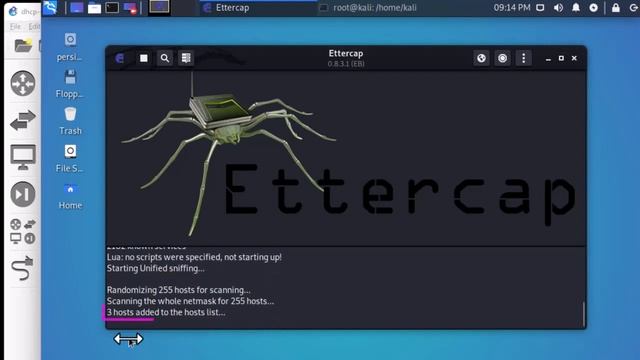Image resolution: width=640 pixels, height=360 pixels.
Task: Open the Ettercap three-dot menu
Action: tap(524, 58)
